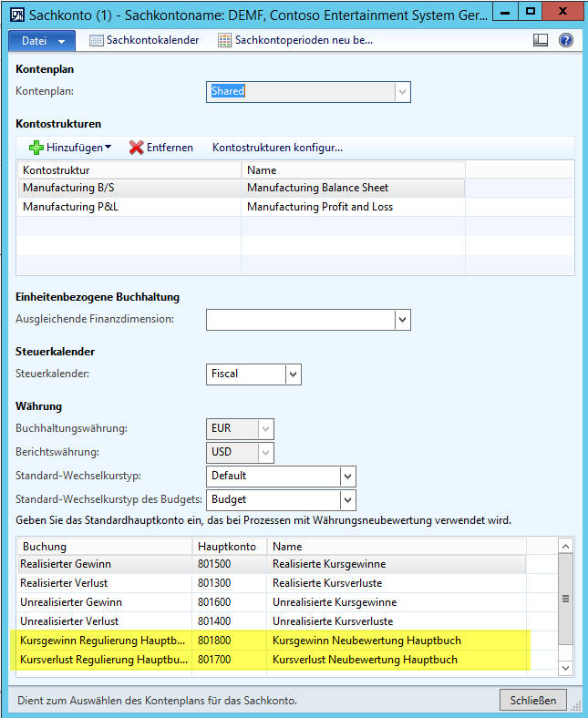The width and height of the screenshot is (588, 718).
Task: Click the Kontenplan Shared field
Action: [x=300, y=92]
